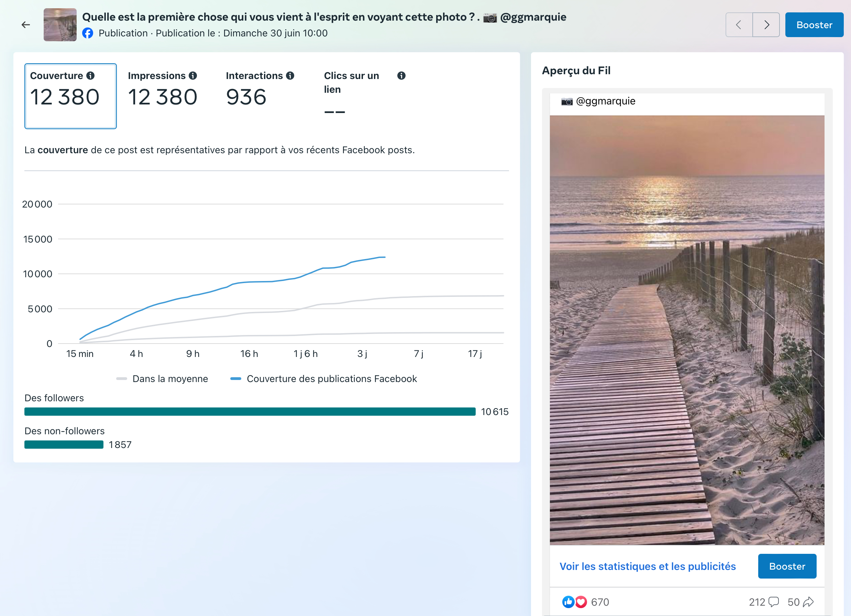851x616 pixels.
Task: Click the Booster button under the preview
Action: point(787,567)
